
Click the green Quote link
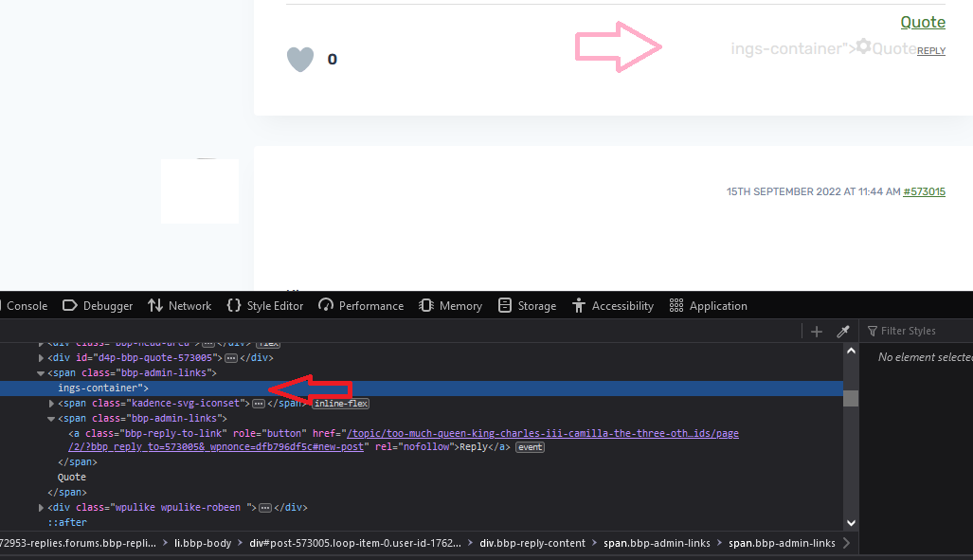coord(923,23)
